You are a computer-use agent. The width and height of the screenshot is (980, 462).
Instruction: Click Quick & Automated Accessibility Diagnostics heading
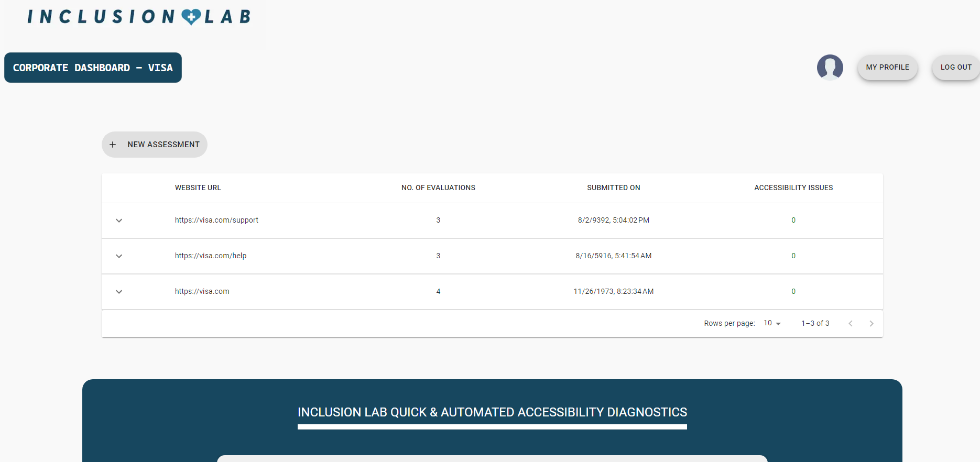click(492, 412)
